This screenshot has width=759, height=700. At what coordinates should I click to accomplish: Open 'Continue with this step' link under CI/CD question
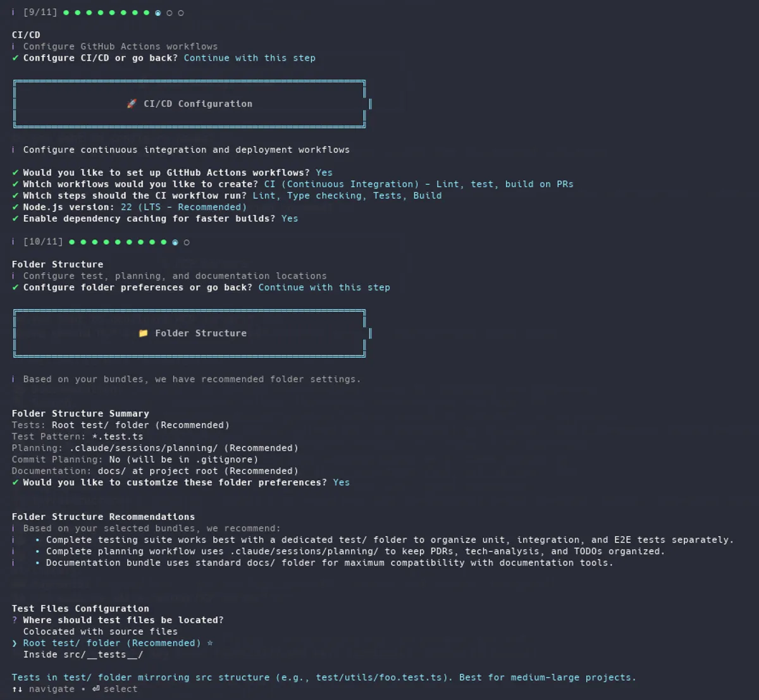coord(249,58)
